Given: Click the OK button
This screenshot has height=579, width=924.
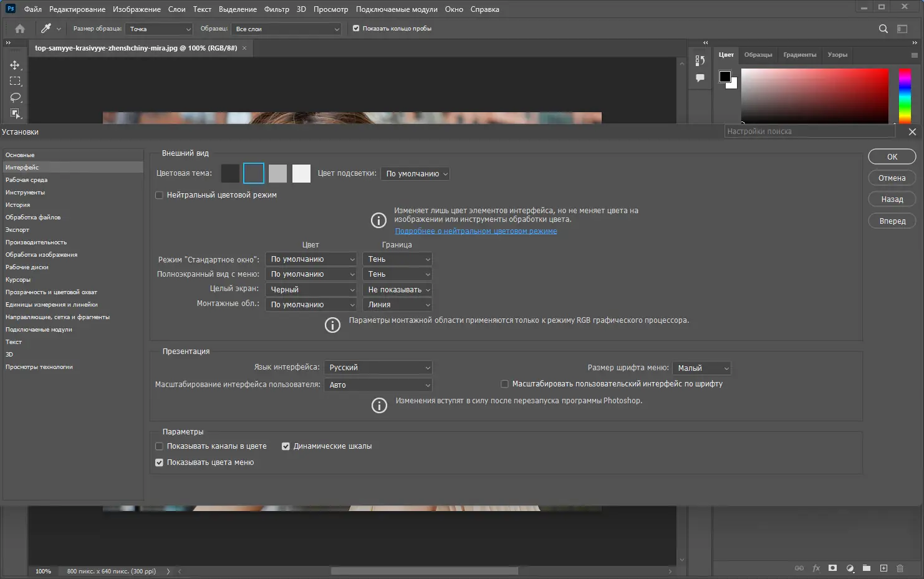Looking at the screenshot, I should click(892, 157).
